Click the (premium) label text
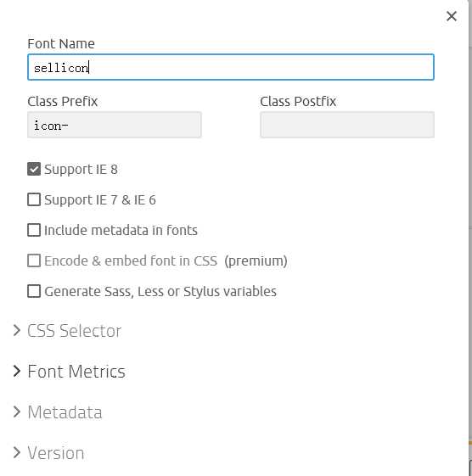Image resolution: width=472 pixels, height=476 pixels. pos(256,261)
